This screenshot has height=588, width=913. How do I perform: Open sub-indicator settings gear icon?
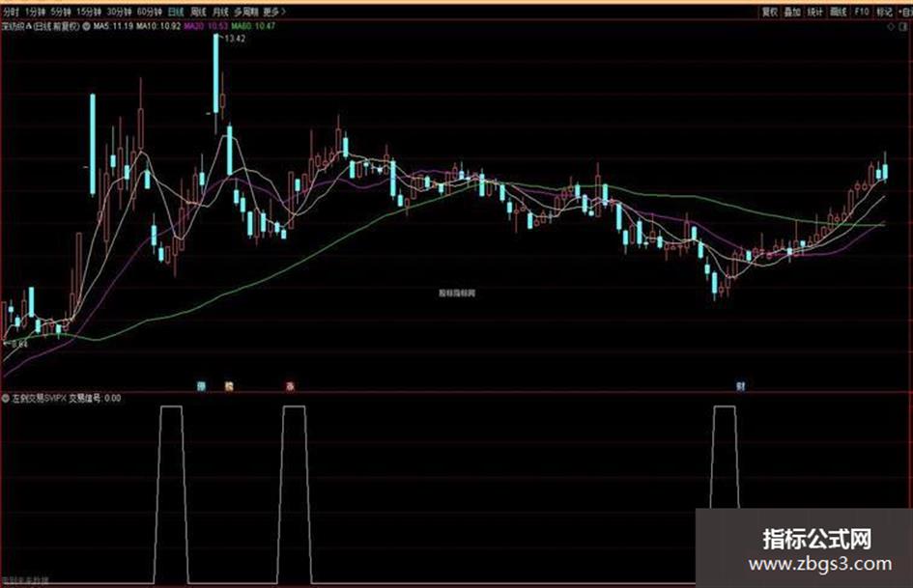[x=5, y=398]
